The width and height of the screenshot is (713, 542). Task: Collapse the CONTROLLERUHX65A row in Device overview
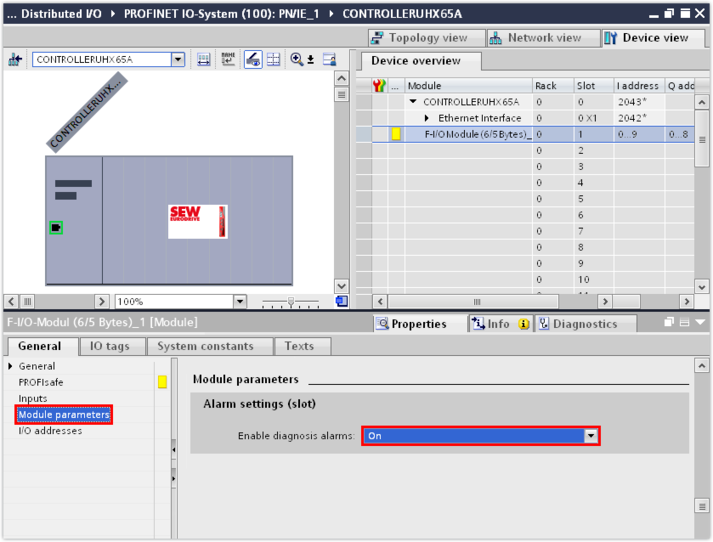tap(413, 102)
